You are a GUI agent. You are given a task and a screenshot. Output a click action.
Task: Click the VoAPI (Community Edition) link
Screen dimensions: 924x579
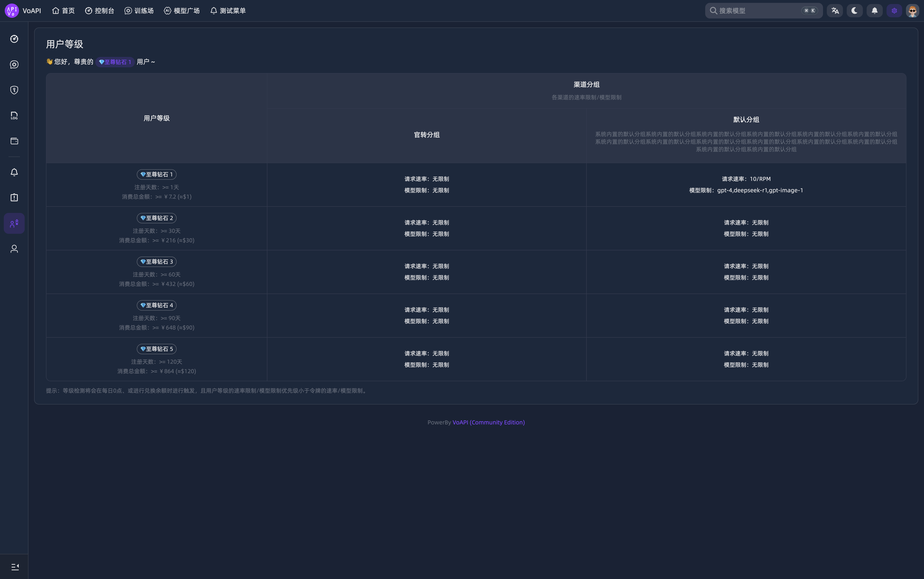pos(488,422)
